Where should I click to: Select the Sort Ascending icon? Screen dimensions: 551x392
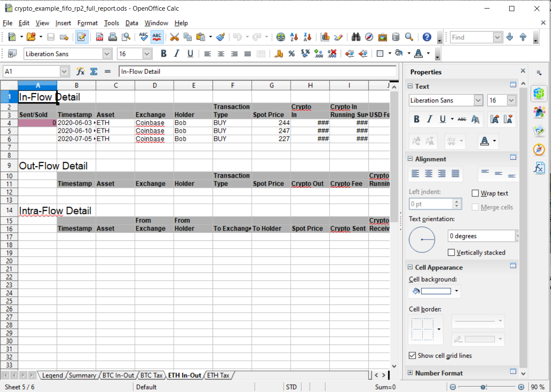click(294, 37)
